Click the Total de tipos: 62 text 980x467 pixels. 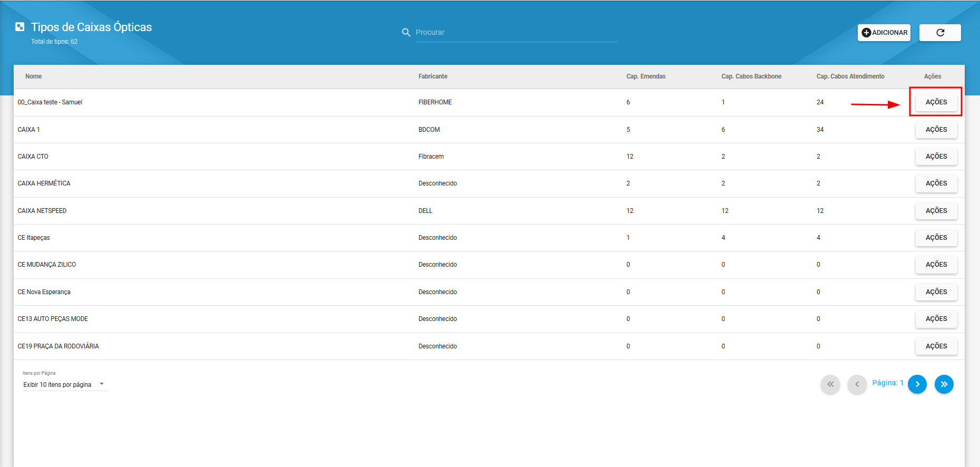pyautogui.click(x=54, y=42)
